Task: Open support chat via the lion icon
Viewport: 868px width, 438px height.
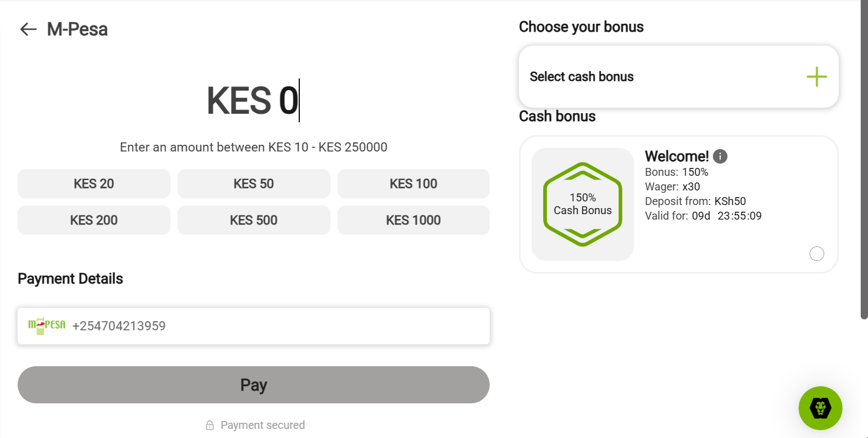Action: tap(821, 408)
